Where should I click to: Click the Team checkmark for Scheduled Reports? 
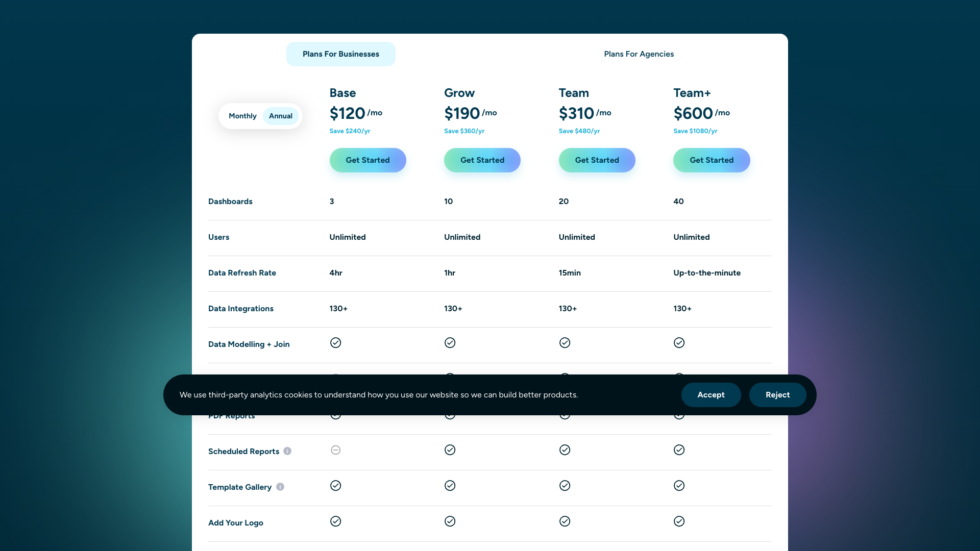click(565, 449)
